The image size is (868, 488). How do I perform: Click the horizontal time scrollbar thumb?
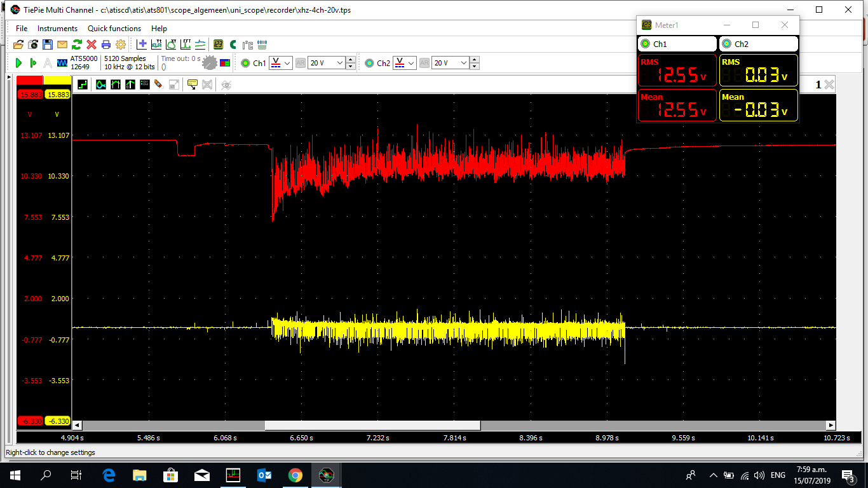click(372, 425)
